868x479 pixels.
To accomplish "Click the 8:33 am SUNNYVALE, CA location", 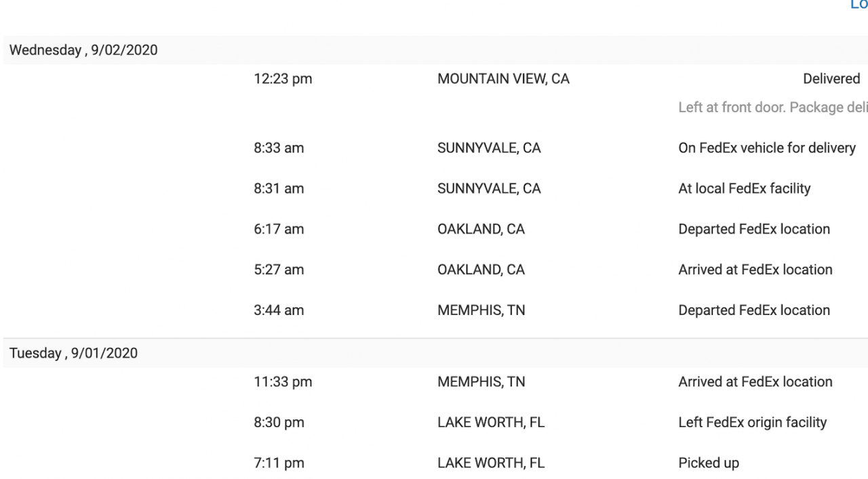I will tap(489, 148).
